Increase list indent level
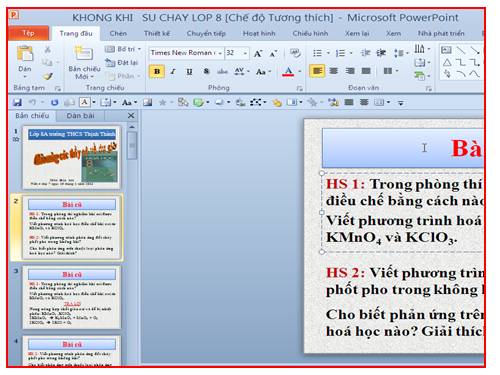 (381, 53)
